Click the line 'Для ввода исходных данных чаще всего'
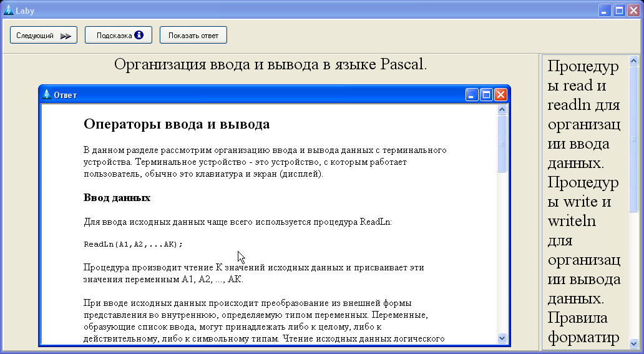644x354 pixels. (238, 222)
